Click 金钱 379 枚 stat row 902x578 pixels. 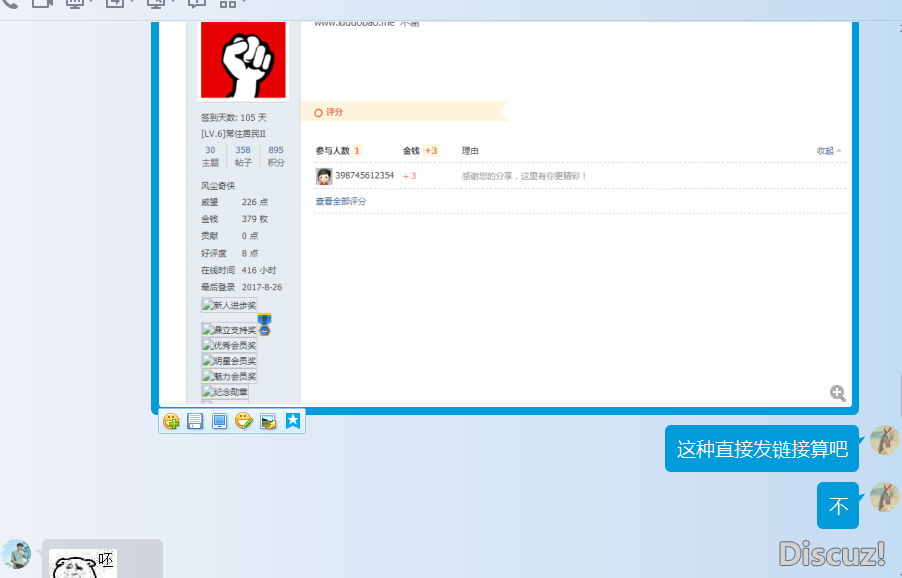234,219
